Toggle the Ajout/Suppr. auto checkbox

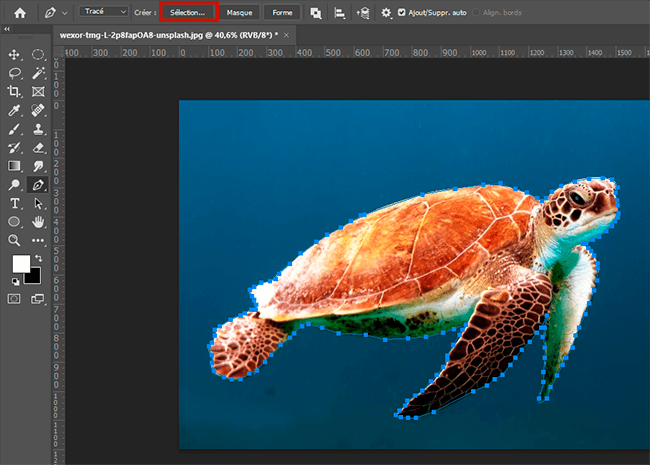coord(402,13)
